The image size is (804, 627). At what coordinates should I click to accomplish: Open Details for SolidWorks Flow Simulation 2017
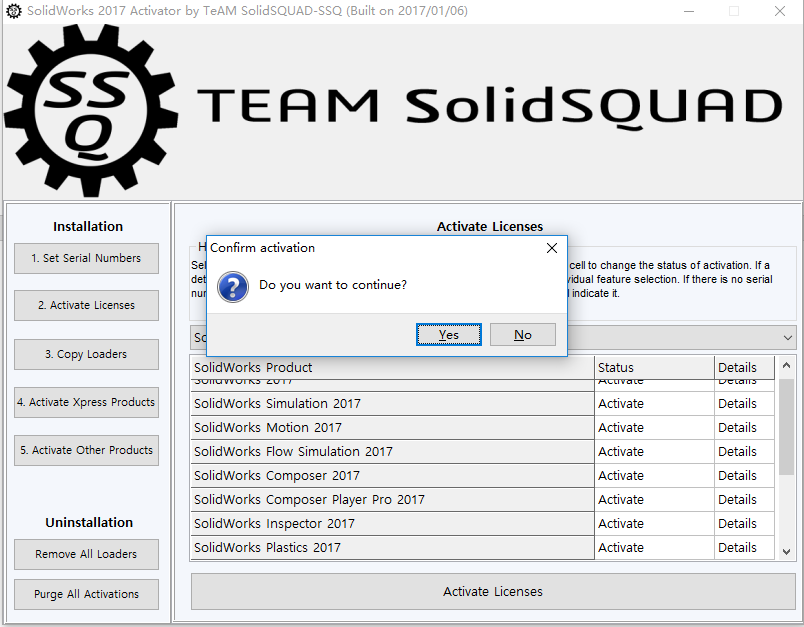pos(744,452)
